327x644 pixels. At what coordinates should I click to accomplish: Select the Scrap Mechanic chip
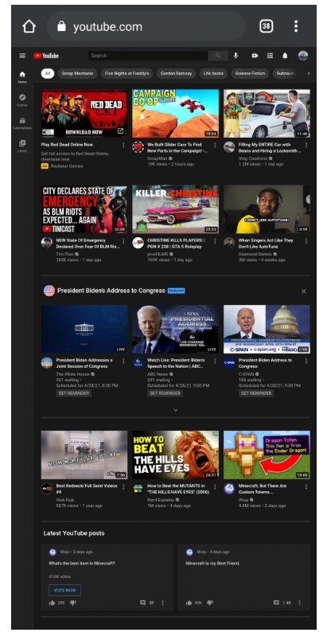pyautogui.click(x=77, y=73)
